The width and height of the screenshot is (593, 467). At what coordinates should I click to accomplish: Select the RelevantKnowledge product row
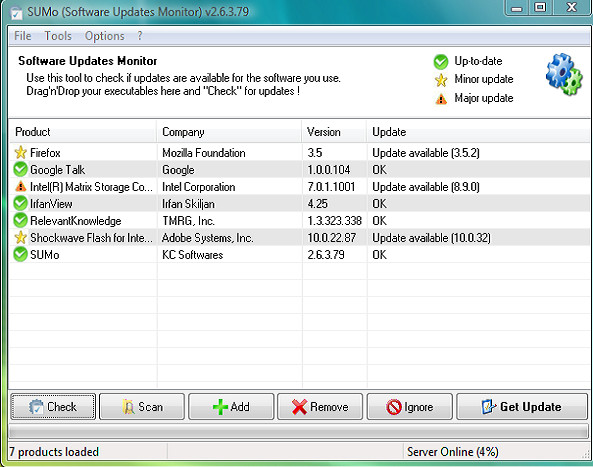pyautogui.click(x=299, y=220)
